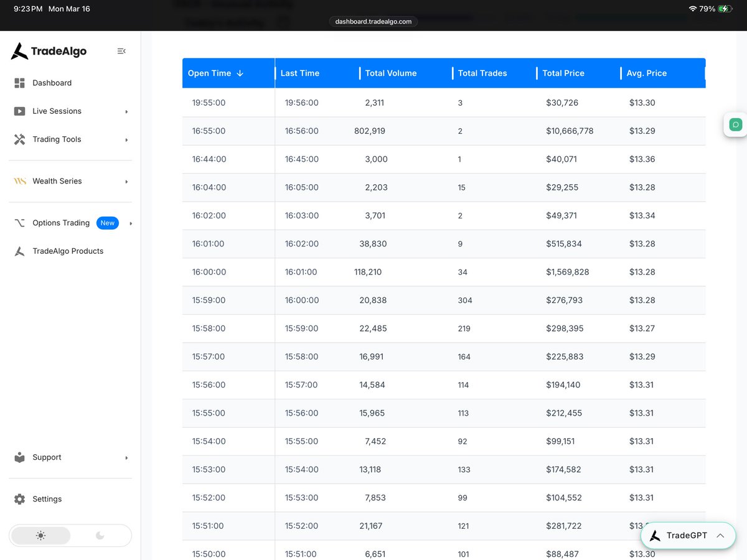Select the 118,210 total volume cell
Viewport: 747px width, 560px height.
click(368, 272)
